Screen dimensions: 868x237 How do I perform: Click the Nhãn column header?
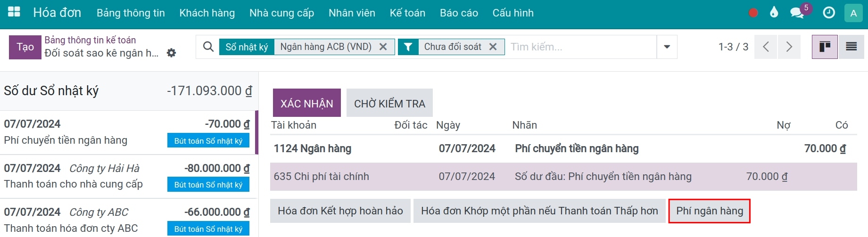pyautogui.click(x=525, y=125)
